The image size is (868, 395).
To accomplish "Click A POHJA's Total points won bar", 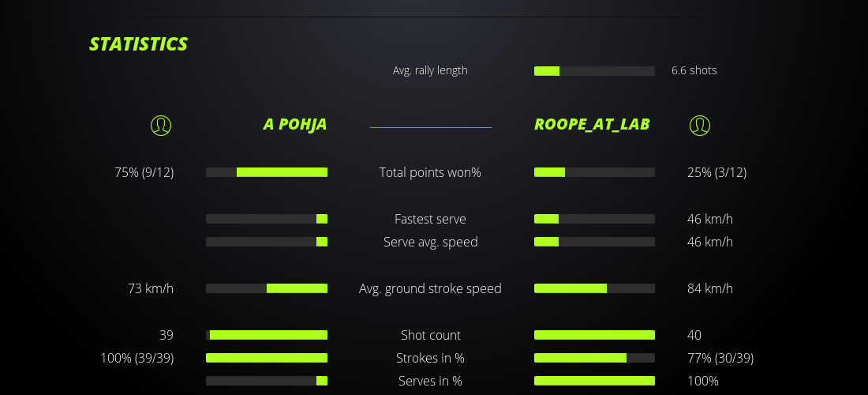I will 267,172.
